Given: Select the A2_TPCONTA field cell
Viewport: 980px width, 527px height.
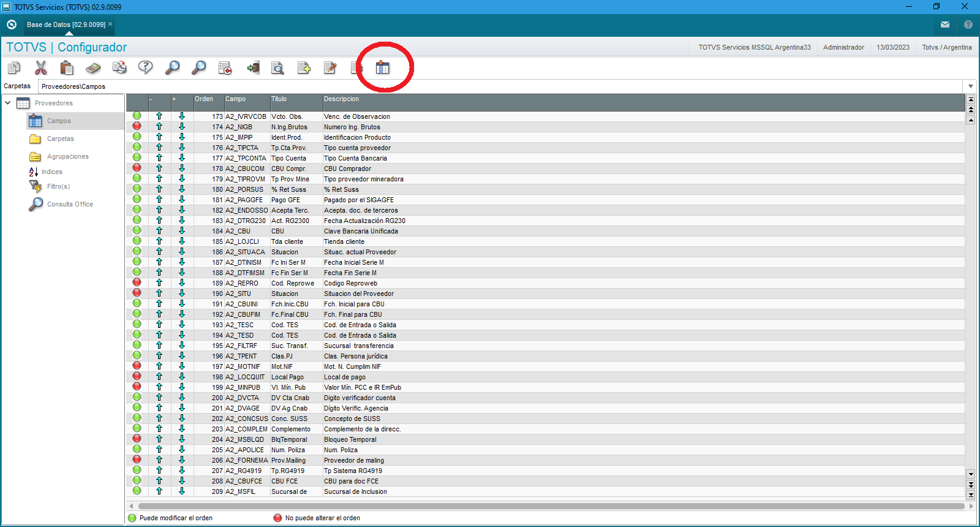Looking at the screenshot, I should click(247, 158).
